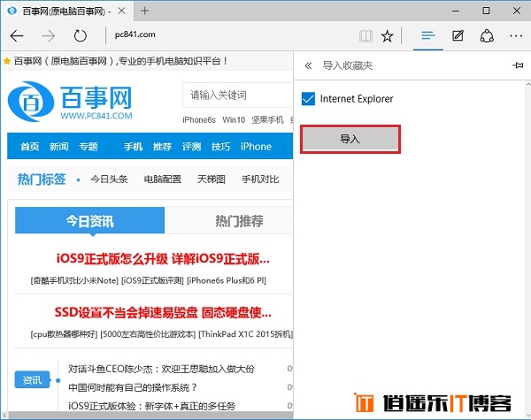Open 专题 in the navigation bar

point(88,146)
